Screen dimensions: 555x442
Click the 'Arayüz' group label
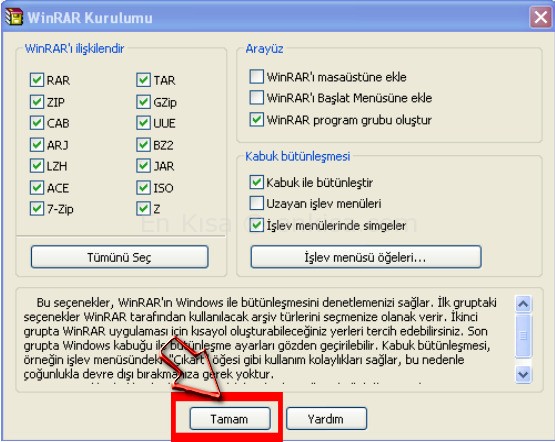coord(264,48)
